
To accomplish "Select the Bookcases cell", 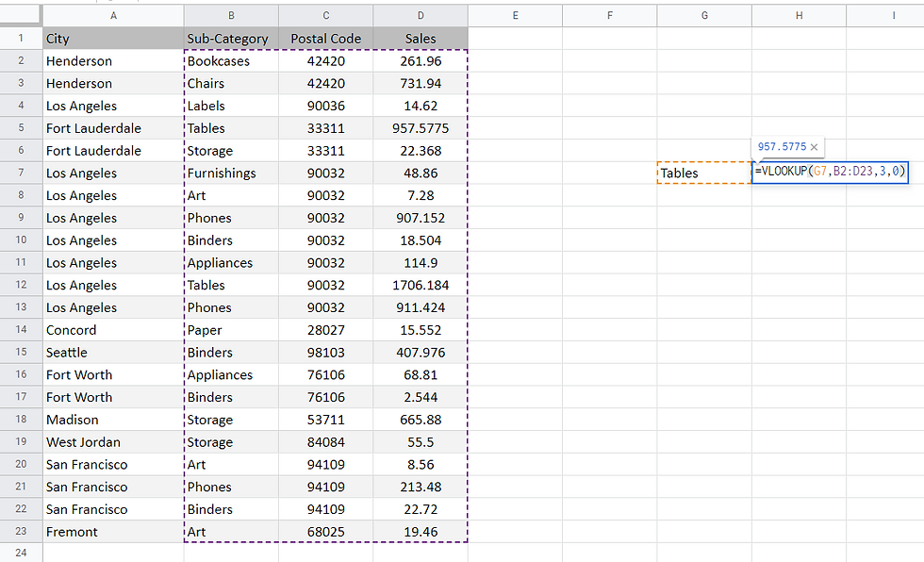I will 231,61.
